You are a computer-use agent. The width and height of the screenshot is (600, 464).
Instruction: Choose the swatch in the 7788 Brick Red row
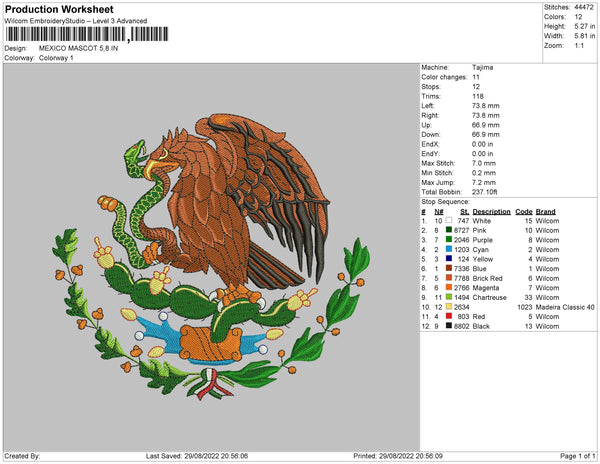(449, 278)
